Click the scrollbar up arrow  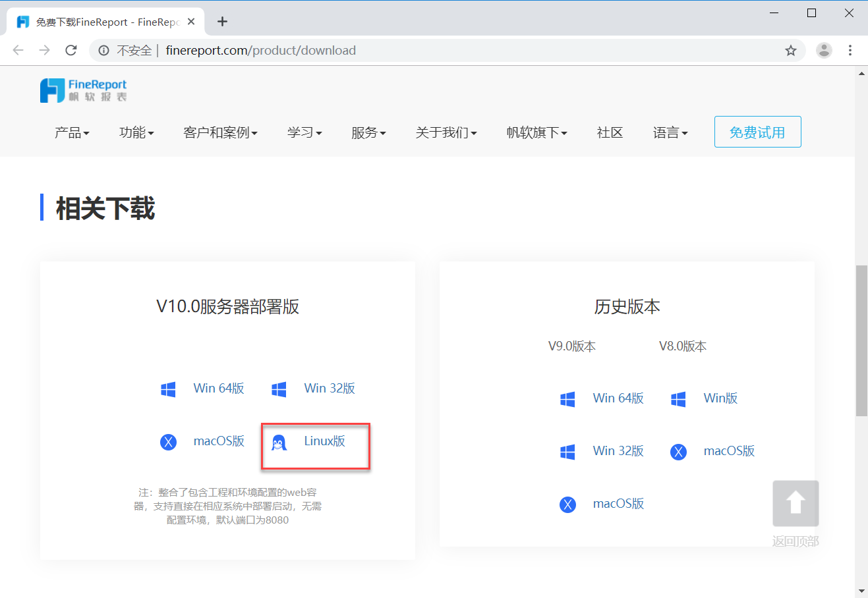click(861, 73)
